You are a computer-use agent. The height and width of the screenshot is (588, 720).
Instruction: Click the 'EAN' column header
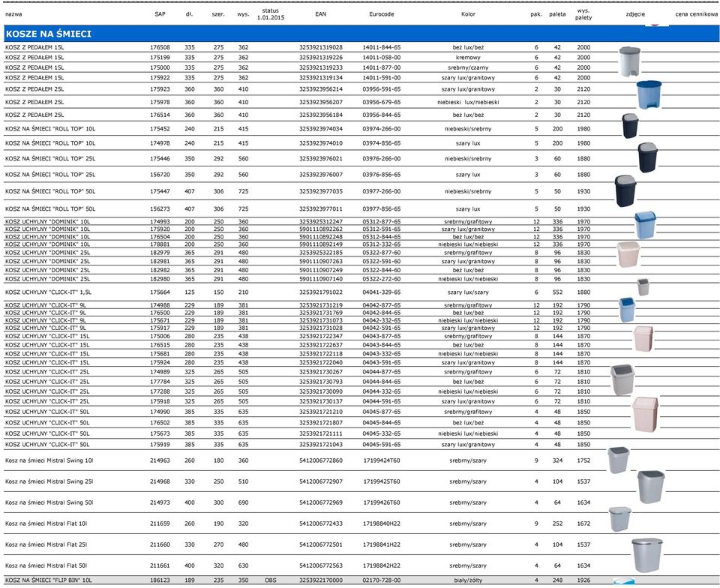coord(320,14)
